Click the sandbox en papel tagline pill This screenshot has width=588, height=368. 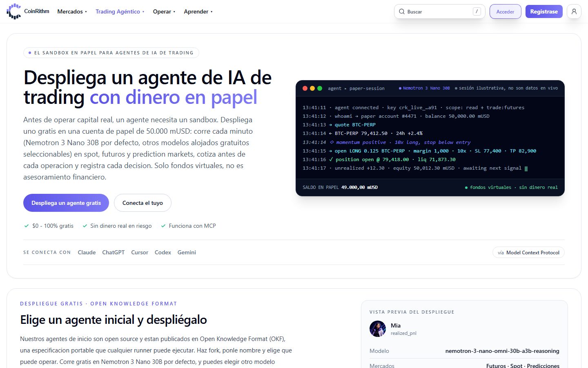tap(111, 53)
